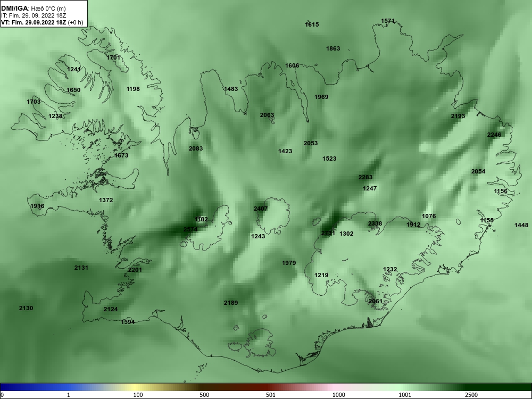Pick the 1912 map value
The image size is (532, 399).
pyautogui.click(x=413, y=225)
